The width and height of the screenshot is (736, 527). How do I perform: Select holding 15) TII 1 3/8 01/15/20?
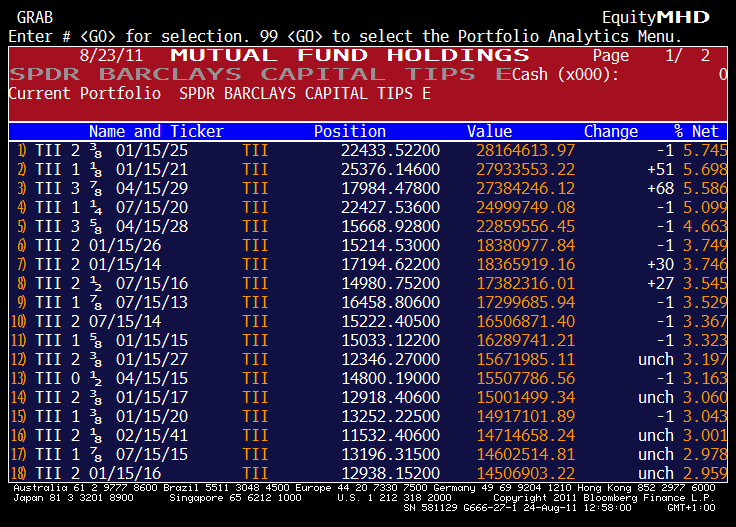pyautogui.click(x=368, y=417)
